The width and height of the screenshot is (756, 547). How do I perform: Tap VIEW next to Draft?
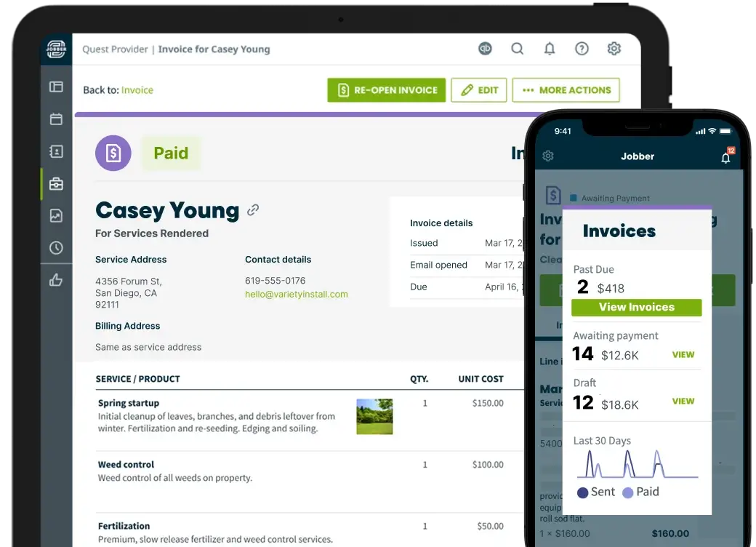pos(683,402)
